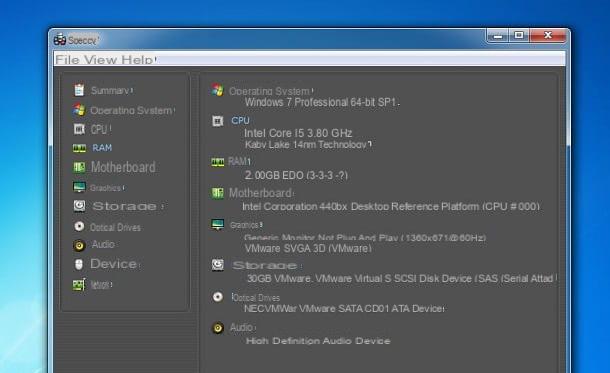Click the Intel Corporation 440bx motherboard text
This screenshot has height=373, width=610.
tap(391, 207)
